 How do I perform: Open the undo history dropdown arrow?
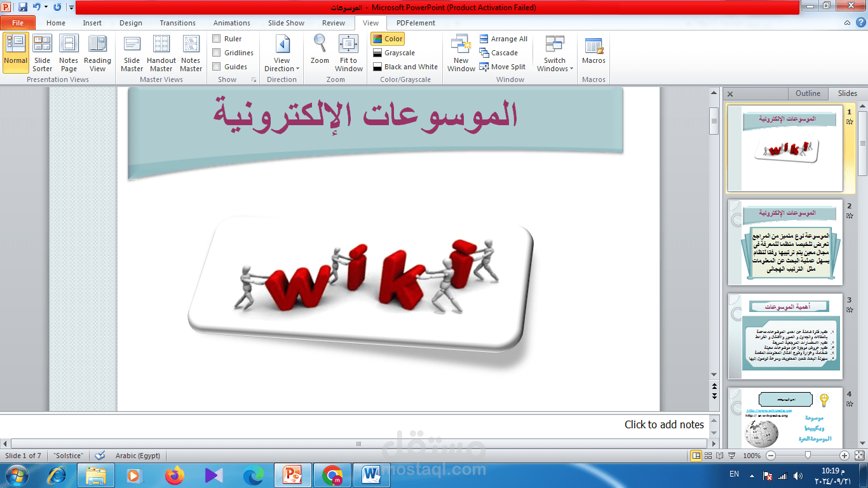(46, 7)
